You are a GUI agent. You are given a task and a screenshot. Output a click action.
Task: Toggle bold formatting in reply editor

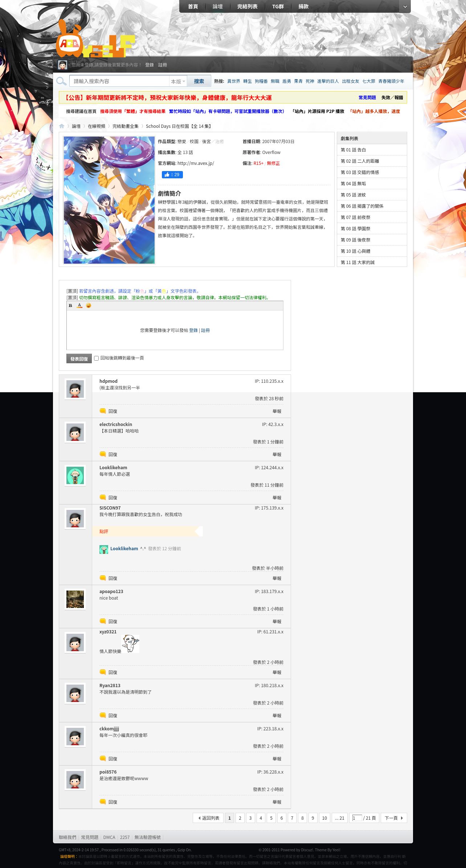pos(70,305)
